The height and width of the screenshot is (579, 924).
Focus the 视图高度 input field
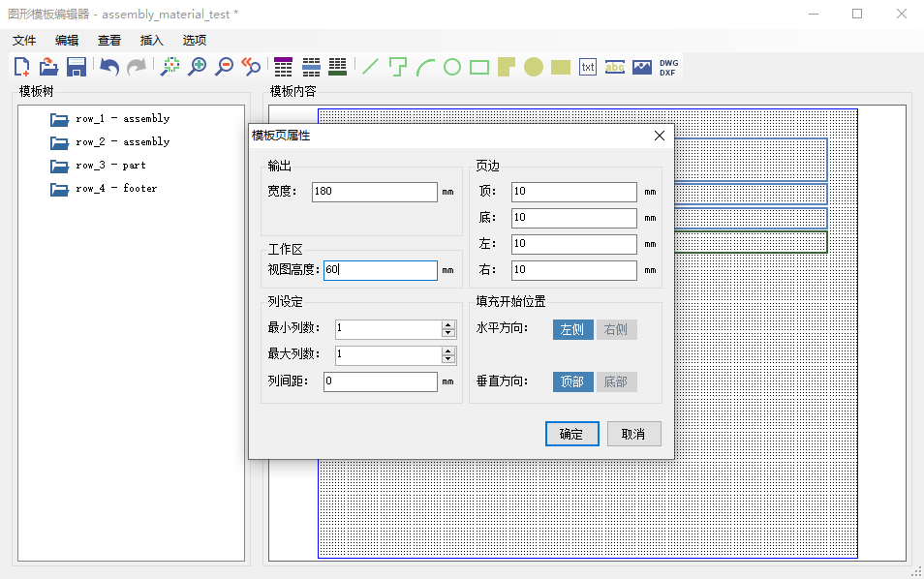[381, 270]
